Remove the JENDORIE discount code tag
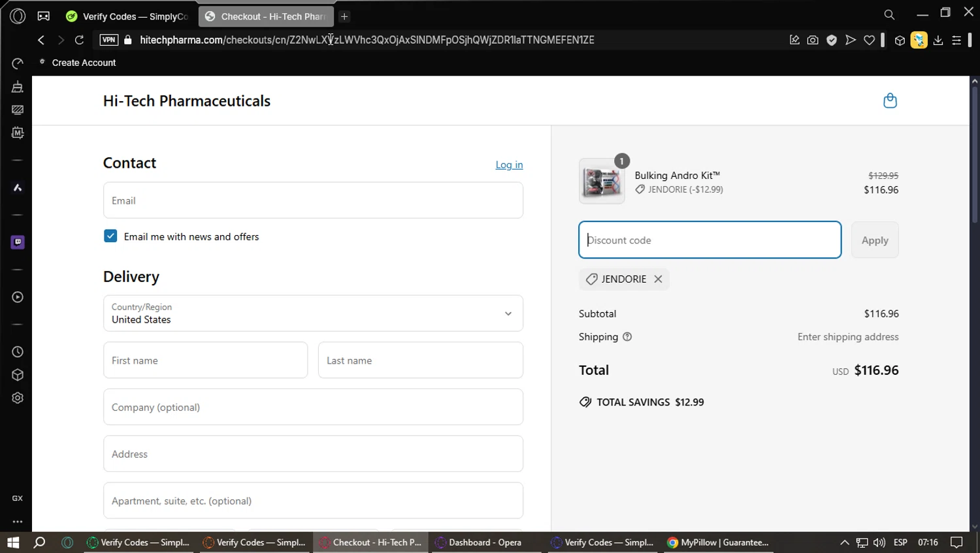The width and height of the screenshot is (980, 553). [x=658, y=279]
